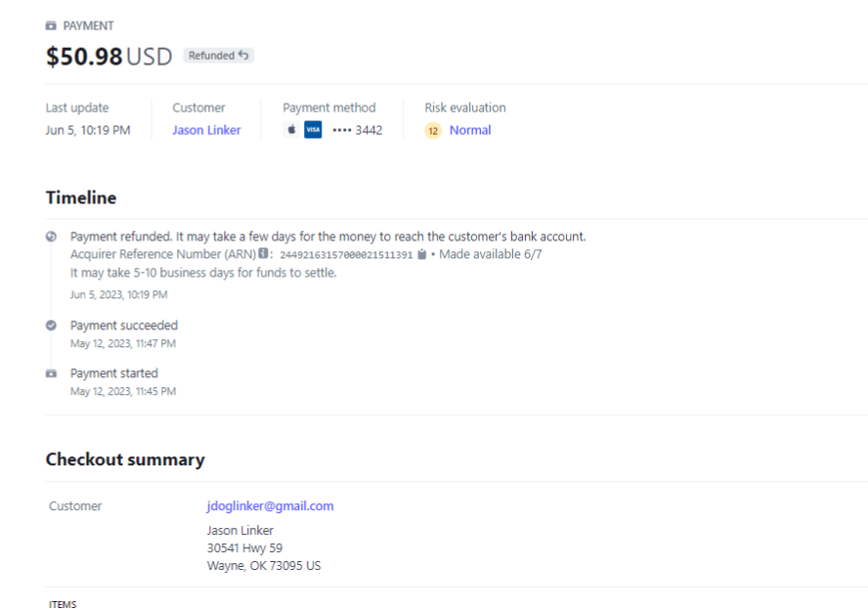
Task: Click the risk score 12 badge
Action: pos(433,131)
